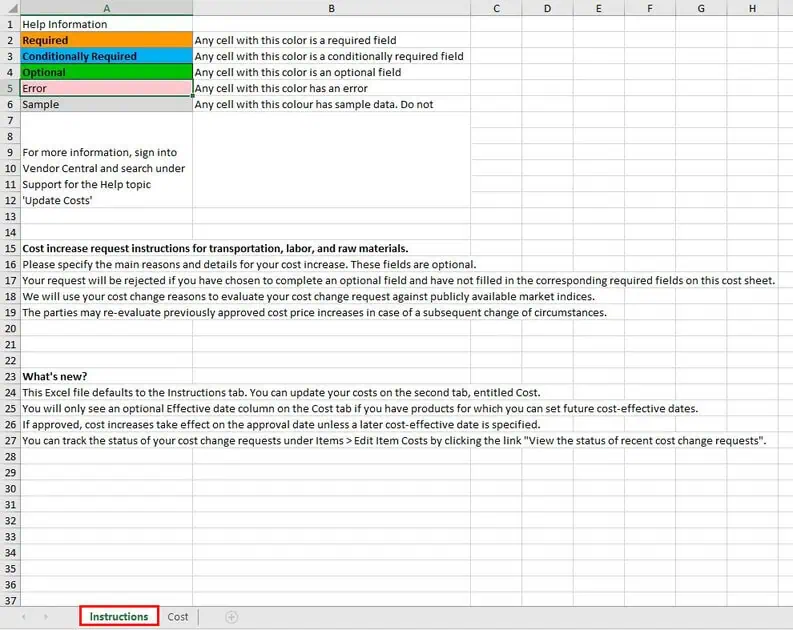The image size is (793, 630).
Task: Select column E header
Action: (599, 8)
